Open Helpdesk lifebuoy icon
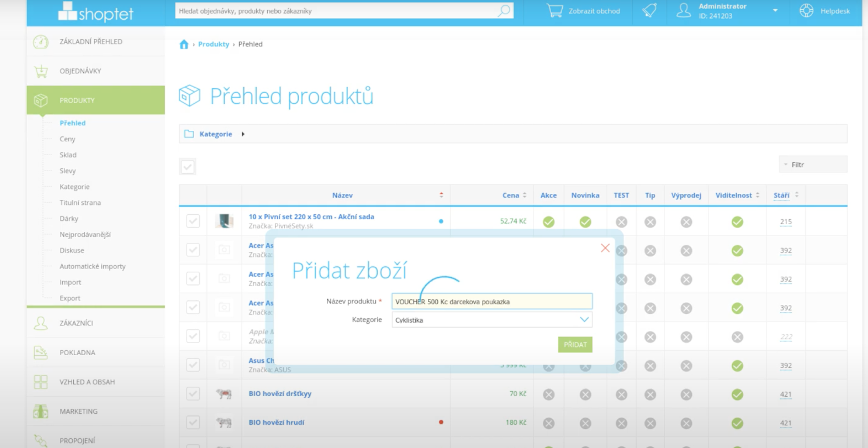Screen dimensions: 868x448 806,11
